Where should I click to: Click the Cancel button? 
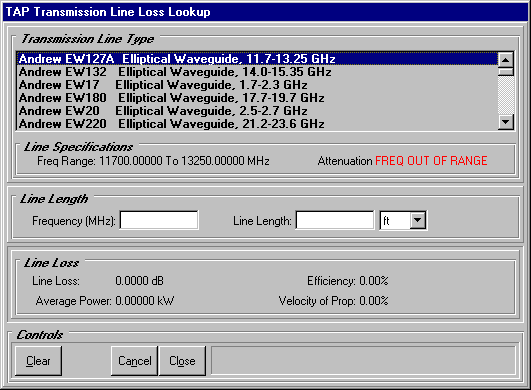click(134, 361)
